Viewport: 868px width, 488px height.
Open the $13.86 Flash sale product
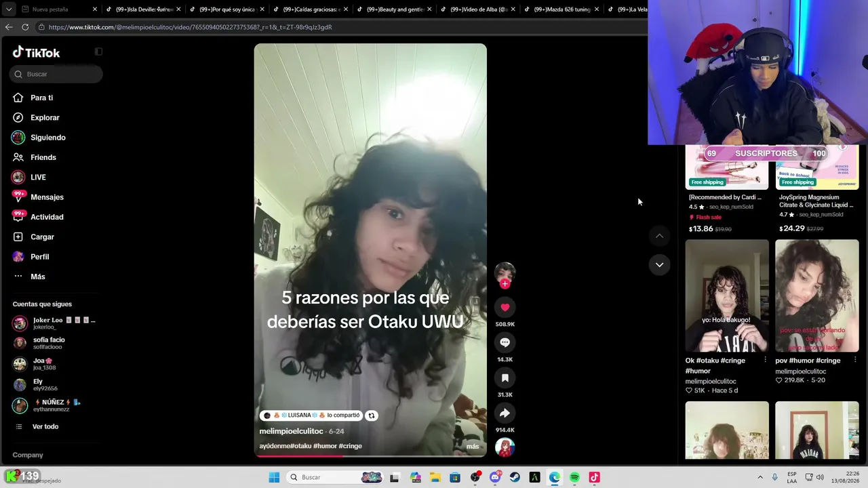tap(727, 190)
